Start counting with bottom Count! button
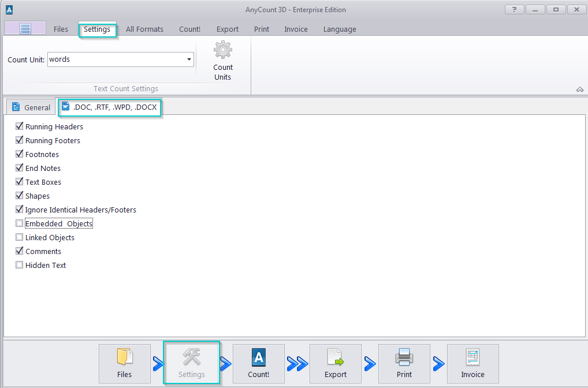The image size is (588, 388). (x=258, y=364)
